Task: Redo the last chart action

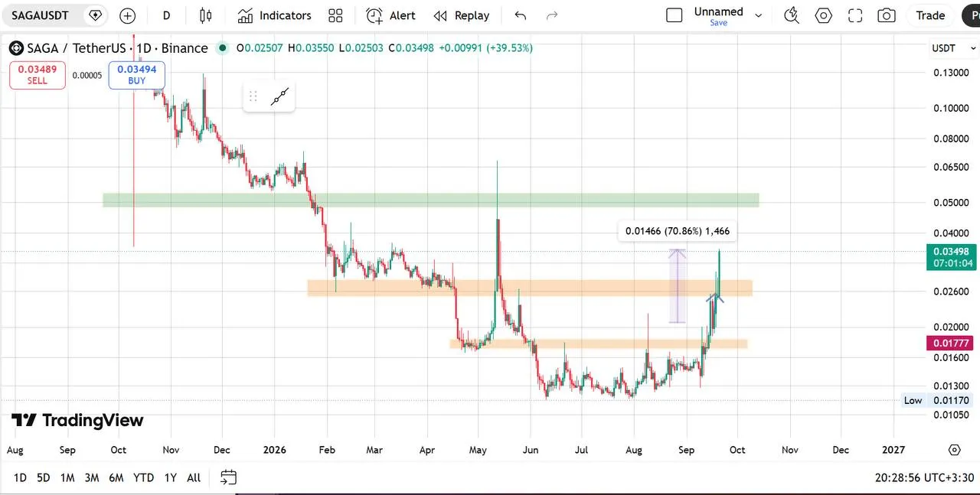Action: [x=551, y=15]
